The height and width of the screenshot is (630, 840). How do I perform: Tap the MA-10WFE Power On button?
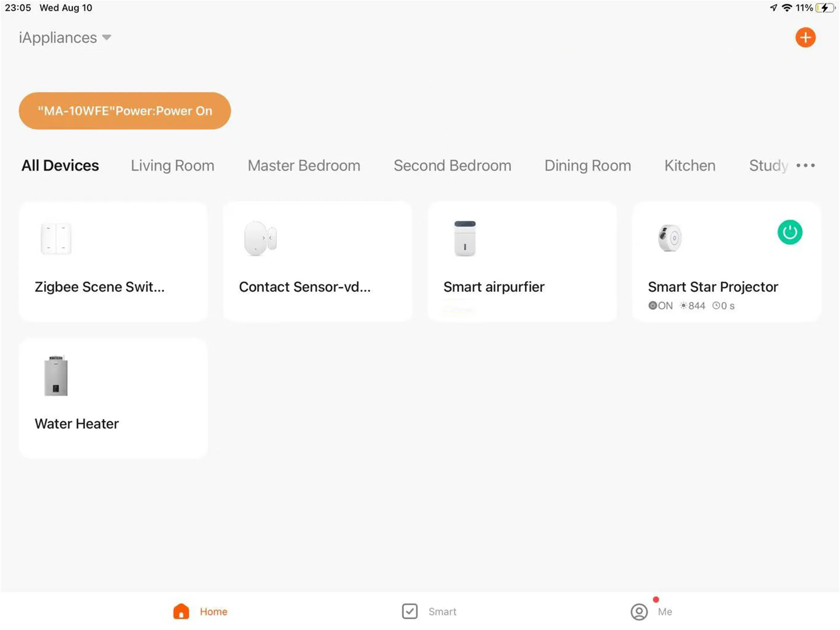(x=125, y=110)
